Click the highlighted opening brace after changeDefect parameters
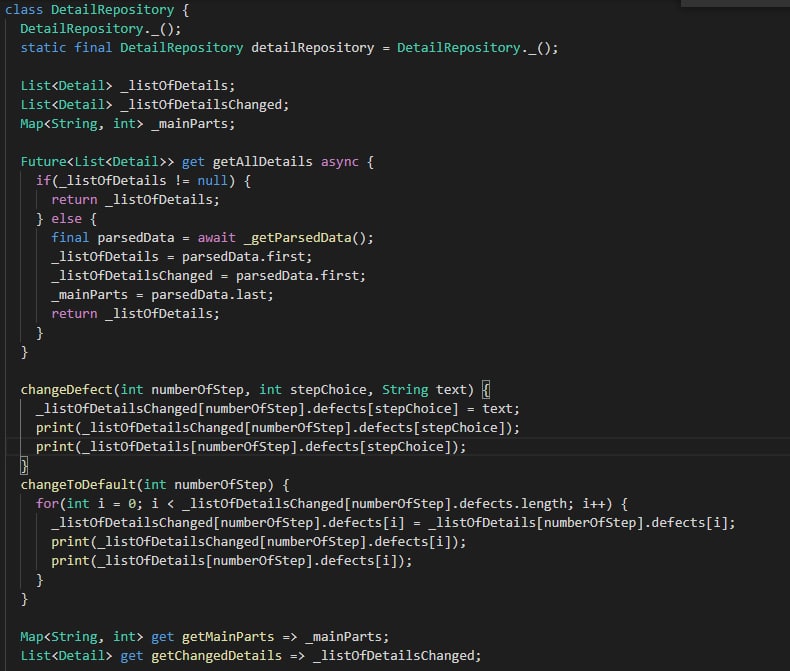This screenshot has height=671, width=790. [486, 390]
